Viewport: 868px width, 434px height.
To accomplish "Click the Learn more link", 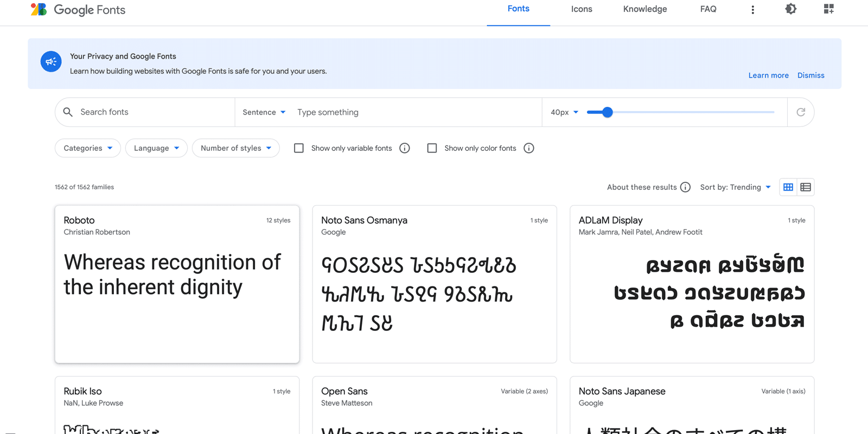I will coord(768,75).
